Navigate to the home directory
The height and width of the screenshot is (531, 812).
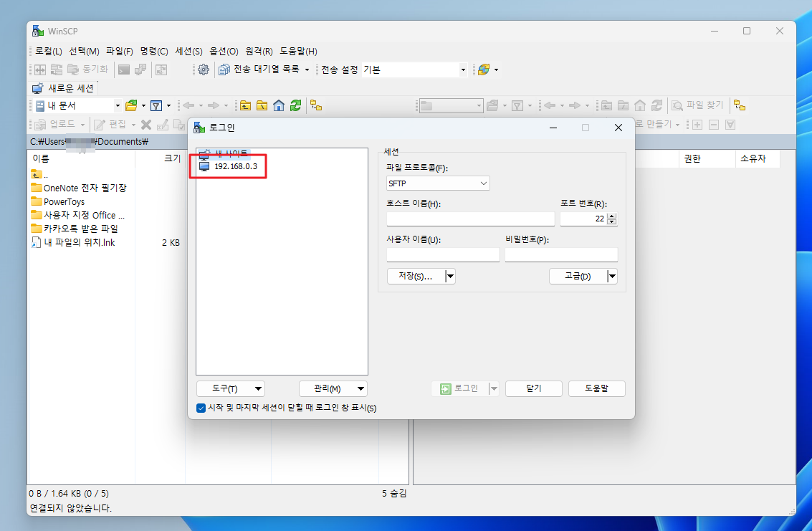pos(279,105)
